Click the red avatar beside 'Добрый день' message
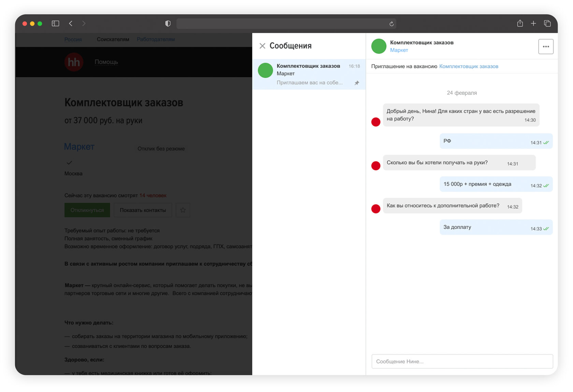 (376, 122)
